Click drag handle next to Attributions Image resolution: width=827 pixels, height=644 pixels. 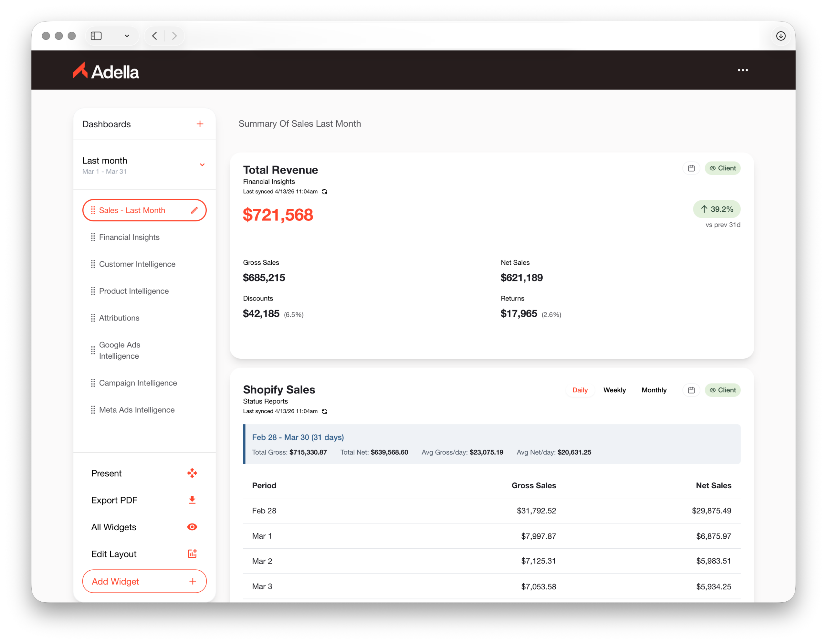(93, 318)
